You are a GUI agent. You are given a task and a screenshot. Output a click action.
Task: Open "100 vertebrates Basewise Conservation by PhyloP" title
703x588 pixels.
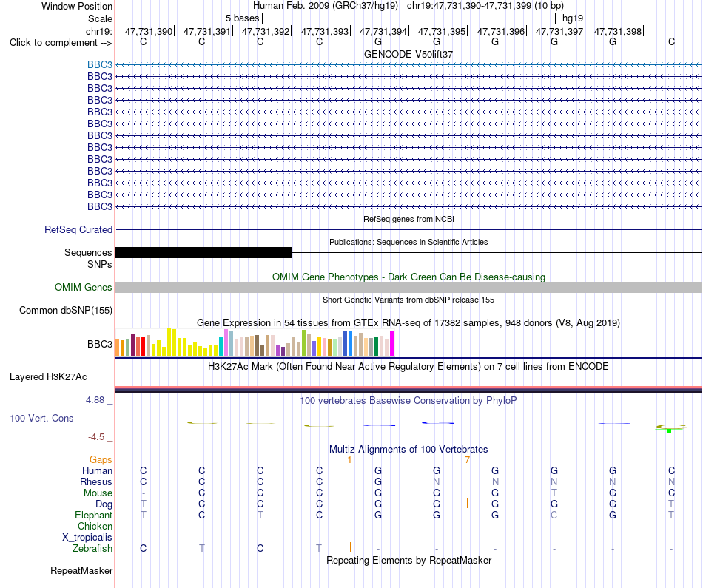[408, 401]
